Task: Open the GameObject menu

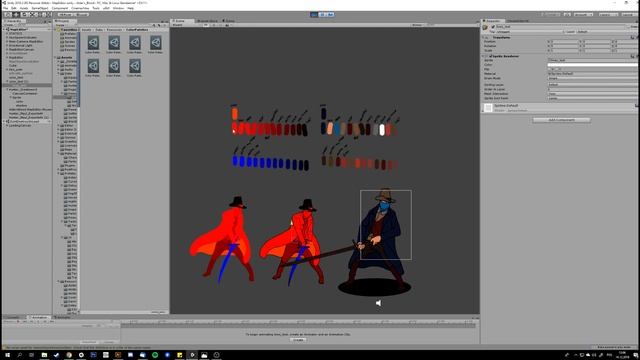Action: point(40,8)
